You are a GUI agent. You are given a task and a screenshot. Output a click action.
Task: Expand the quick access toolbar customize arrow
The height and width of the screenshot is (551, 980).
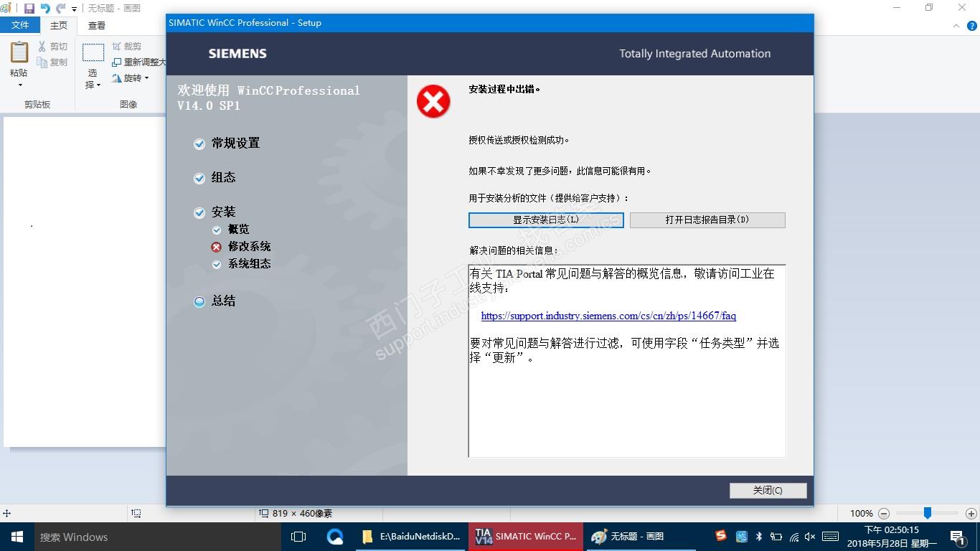tap(74, 9)
